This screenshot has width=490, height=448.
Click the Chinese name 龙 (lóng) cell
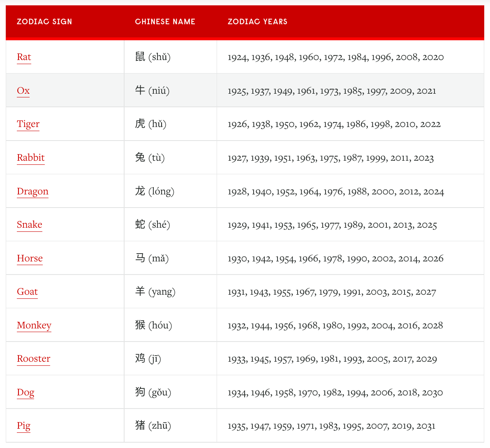pyautogui.click(x=155, y=192)
